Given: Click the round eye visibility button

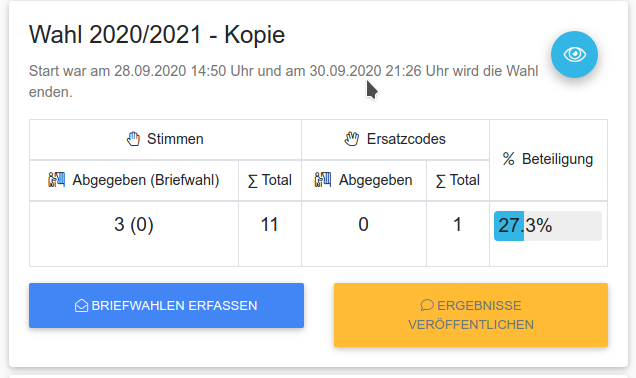Looking at the screenshot, I should (x=574, y=54).
